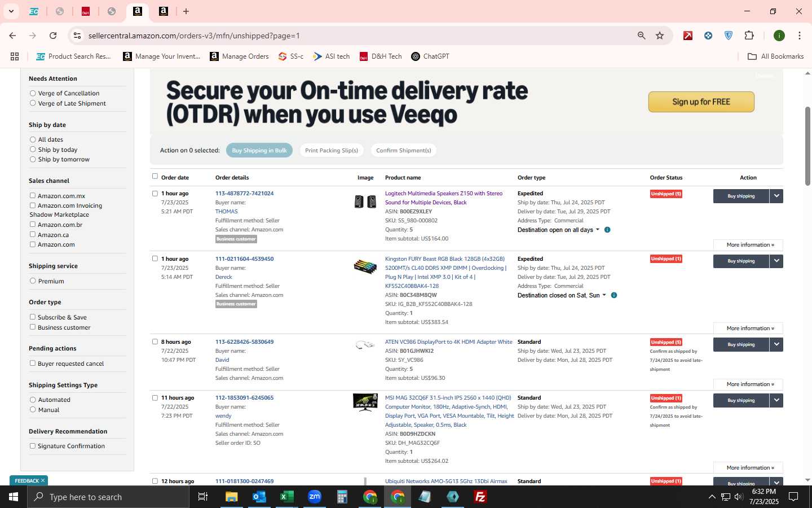Select Ship by today radio option
This screenshot has height=508, width=812.
pos(33,150)
